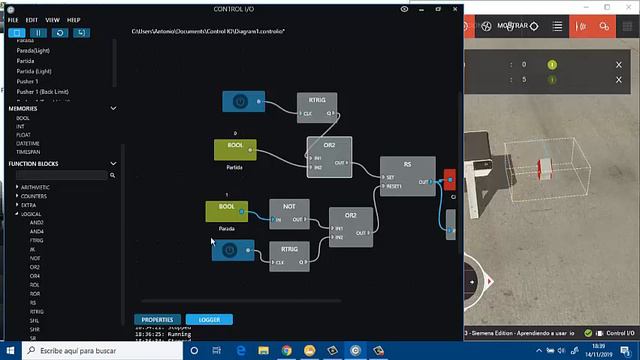640x360 pixels.
Task: Select the red output node beside RS
Action: tap(450, 180)
